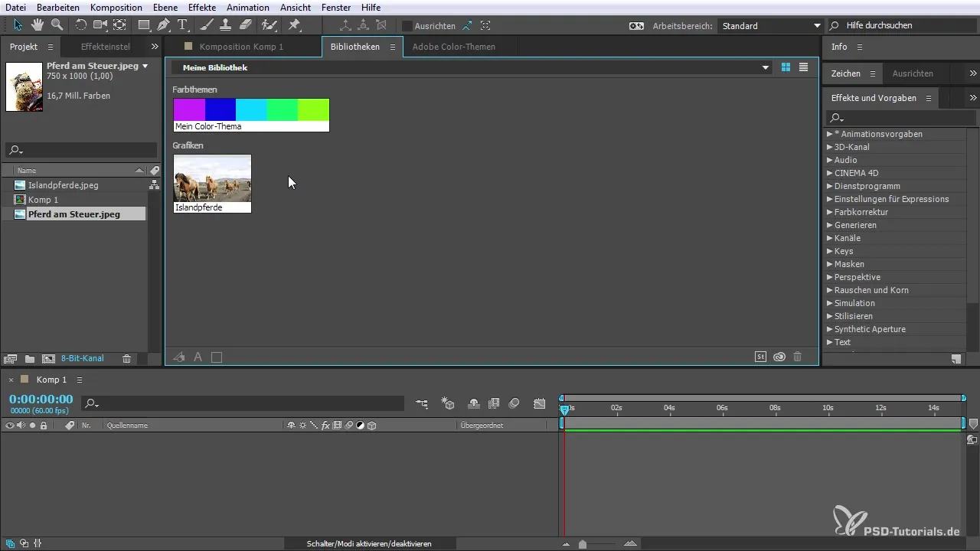Expand the Farbkorrektur effects category
The height and width of the screenshot is (551, 980).
(x=830, y=212)
